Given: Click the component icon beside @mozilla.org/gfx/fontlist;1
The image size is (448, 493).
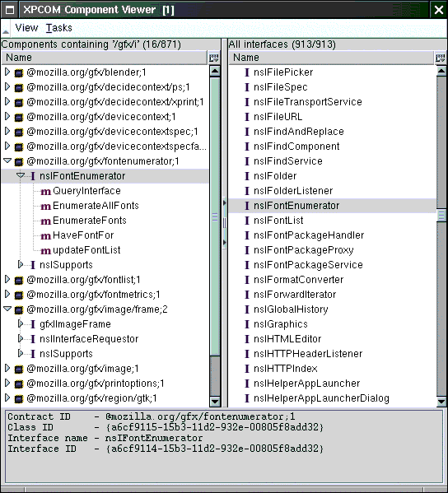Looking at the screenshot, I should pyautogui.click(x=19, y=280).
